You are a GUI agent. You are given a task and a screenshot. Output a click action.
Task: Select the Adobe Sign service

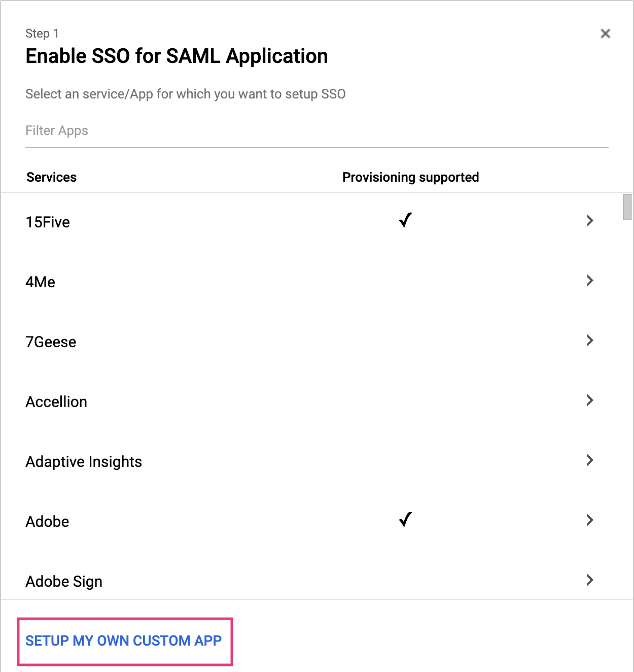(64, 582)
